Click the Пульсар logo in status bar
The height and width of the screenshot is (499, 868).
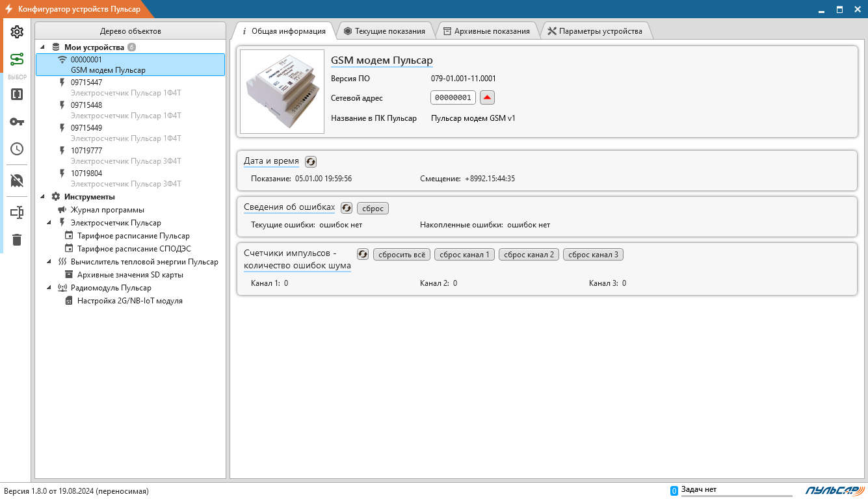(834, 490)
